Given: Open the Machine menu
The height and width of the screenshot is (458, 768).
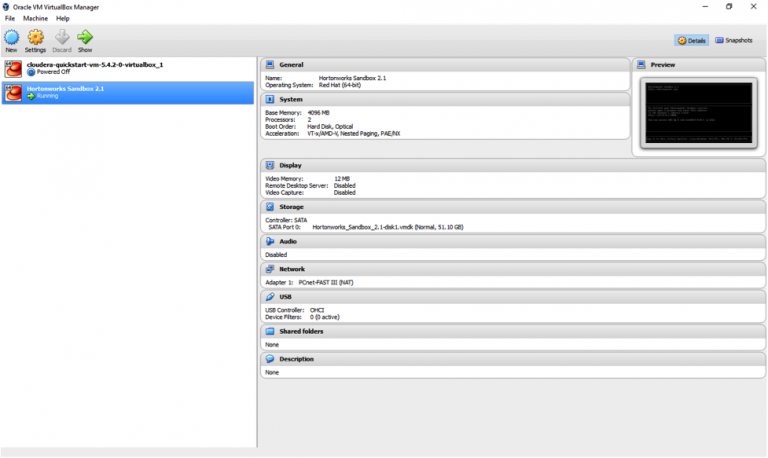Looking at the screenshot, I should [35, 19].
